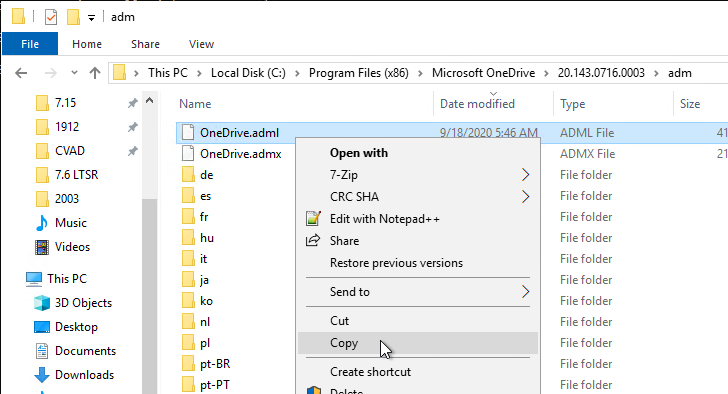Select 1912 quick access folder
Screen dimensions: 728x394
[x=67, y=127]
